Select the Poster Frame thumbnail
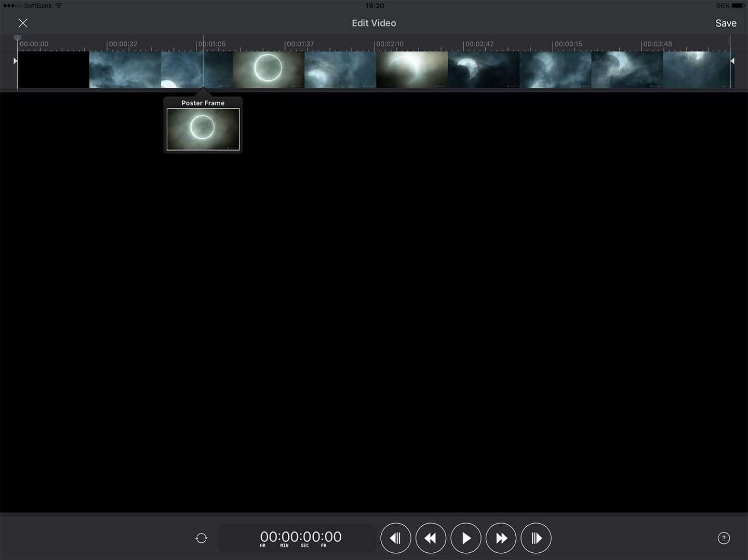 [x=203, y=129]
